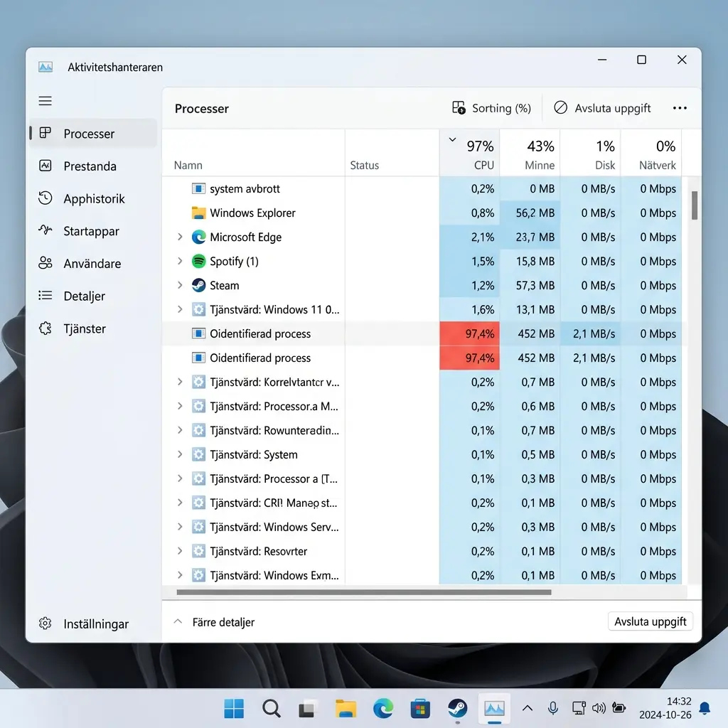
Task: Click the Detaljer list icon
Action: click(x=45, y=295)
